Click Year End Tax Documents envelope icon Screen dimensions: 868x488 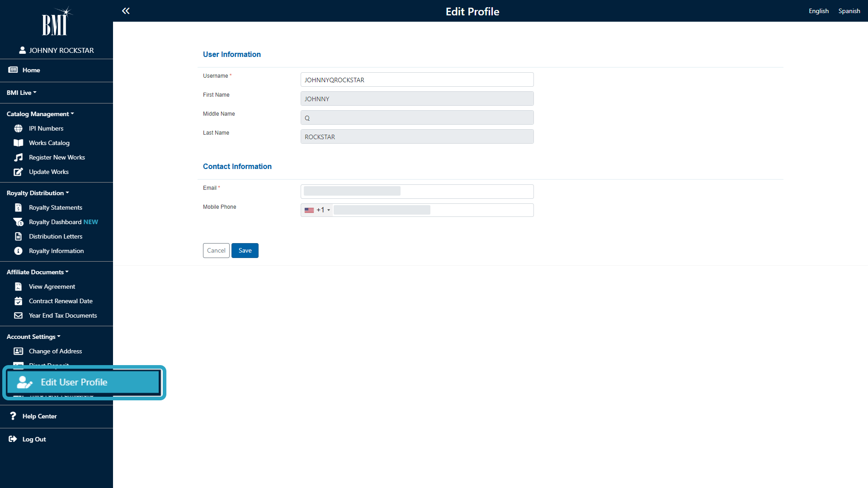click(18, 316)
